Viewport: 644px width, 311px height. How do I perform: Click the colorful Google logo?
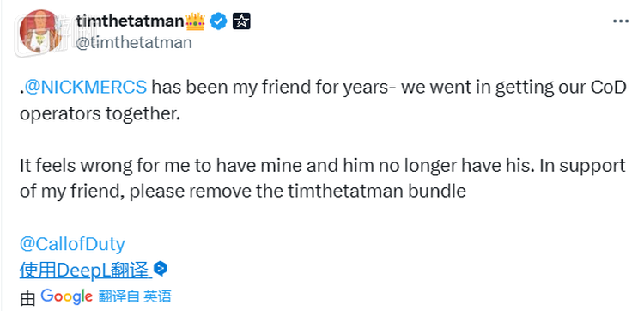[x=66, y=296]
